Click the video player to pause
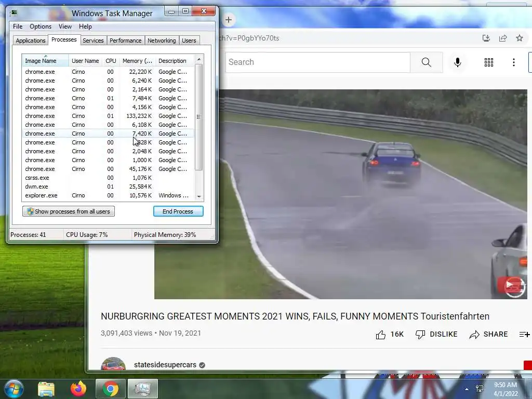This screenshot has width=532, height=399. click(x=341, y=194)
